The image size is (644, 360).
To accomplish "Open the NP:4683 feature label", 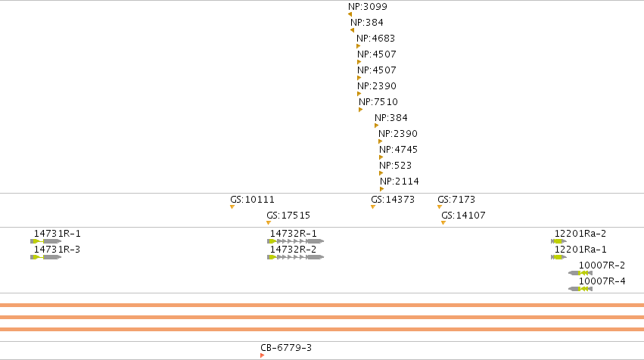I will pyautogui.click(x=375, y=38).
